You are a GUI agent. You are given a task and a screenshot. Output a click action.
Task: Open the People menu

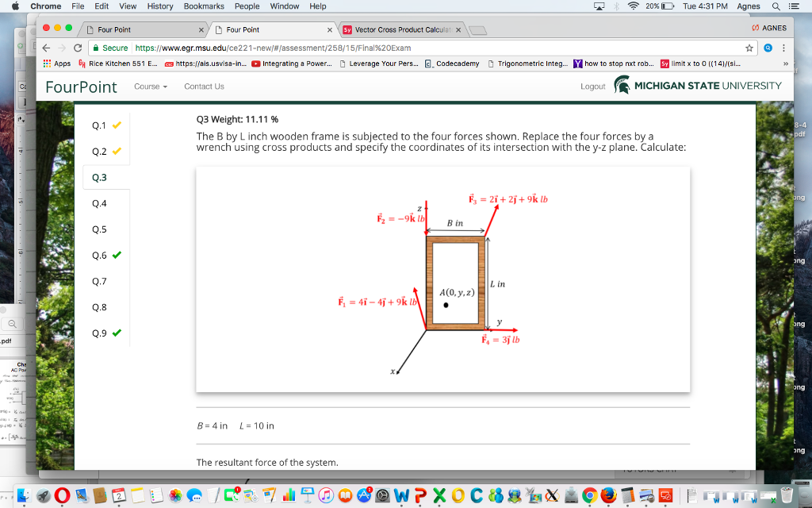[x=247, y=6]
